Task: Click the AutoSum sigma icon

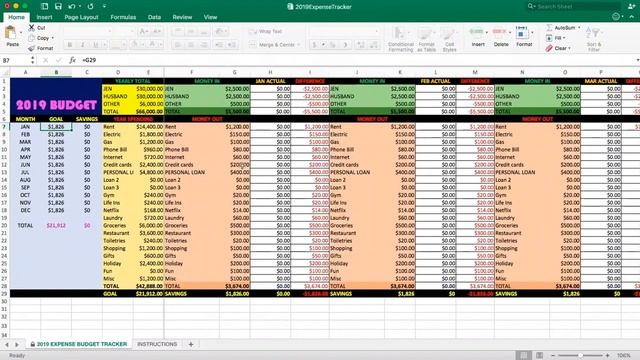Action: click(549, 27)
